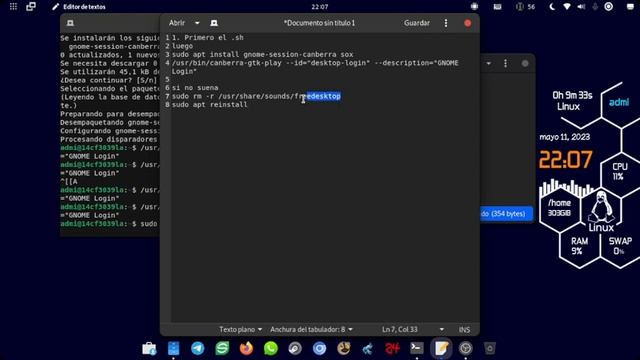This screenshot has width=640, height=360.
Task: Open the text editor three-dot menu
Action: [x=446, y=23]
